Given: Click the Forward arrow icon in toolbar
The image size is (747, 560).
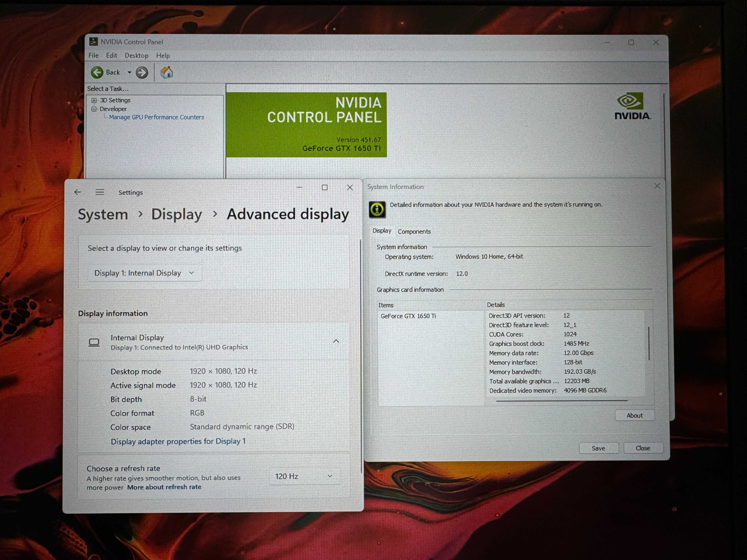Looking at the screenshot, I should pyautogui.click(x=142, y=73).
